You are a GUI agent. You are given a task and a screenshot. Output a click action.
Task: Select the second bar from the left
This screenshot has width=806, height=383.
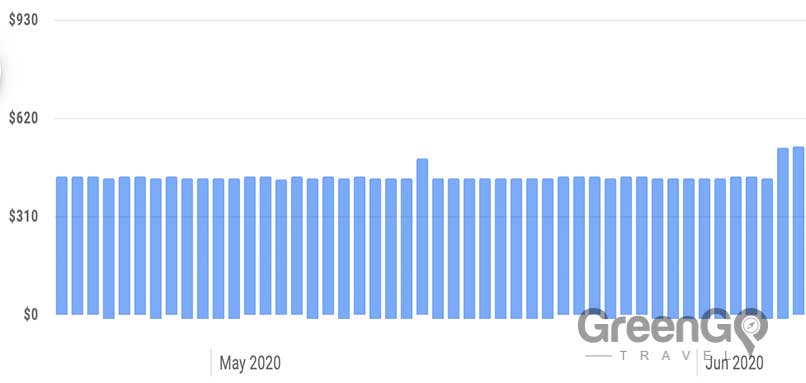pos(78,246)
